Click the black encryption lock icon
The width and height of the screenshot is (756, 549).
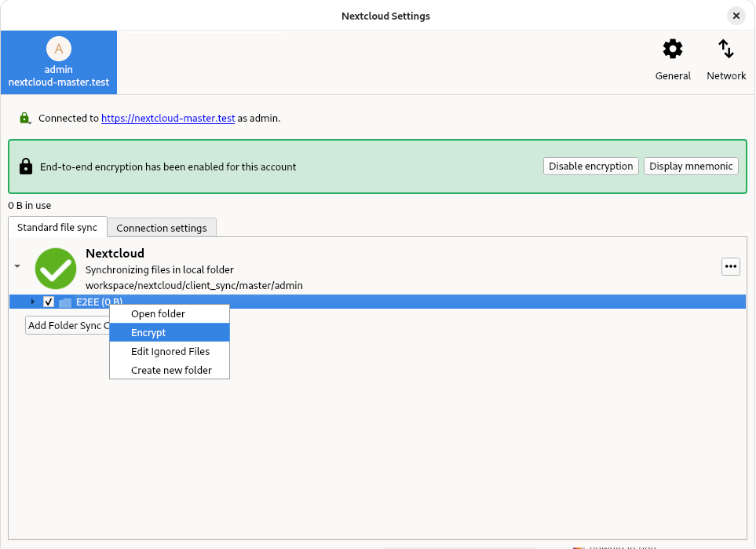26,167
